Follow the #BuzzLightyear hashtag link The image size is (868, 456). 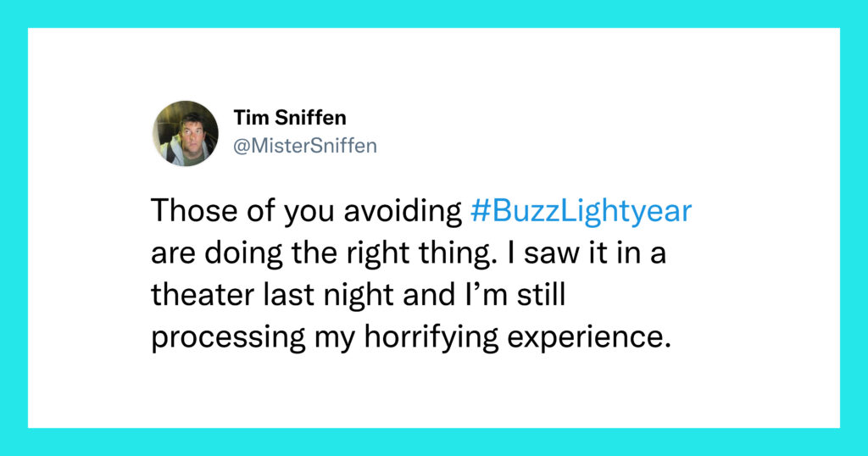click(581, 211)
